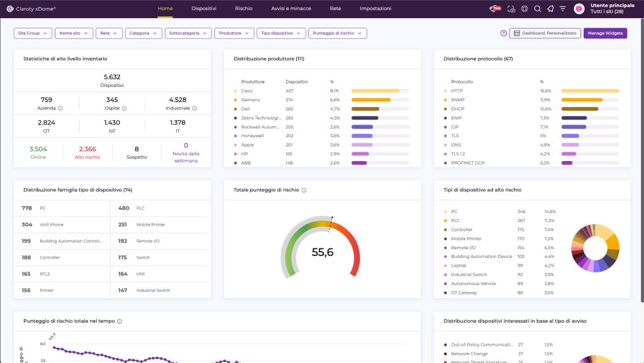Click the search magnifier icon
644x363 pixels.
(x=537, y=9)
